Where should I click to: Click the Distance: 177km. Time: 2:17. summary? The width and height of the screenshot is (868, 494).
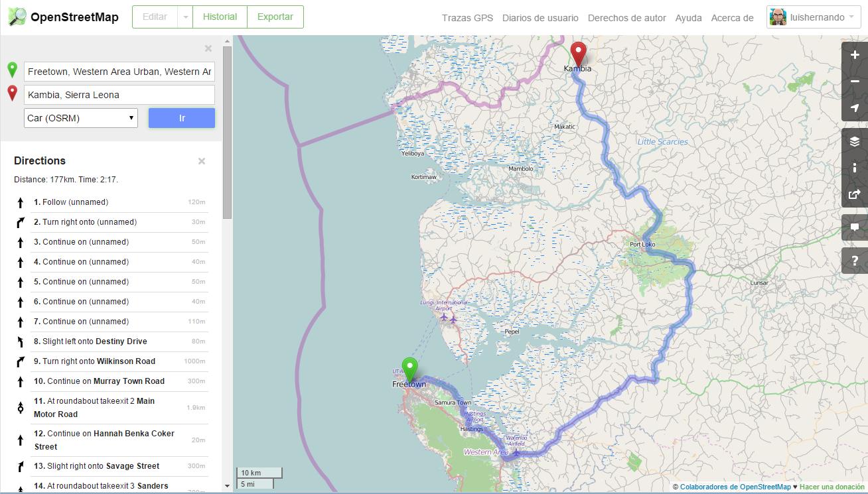[x=66, y=180]
